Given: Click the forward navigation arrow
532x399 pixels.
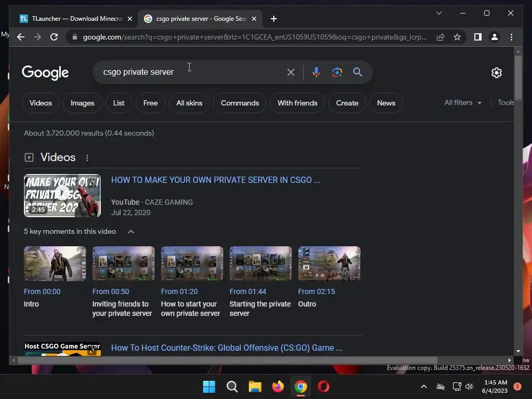Looking at the screenshot, I should pyautogui.click(x=37, y=37).
